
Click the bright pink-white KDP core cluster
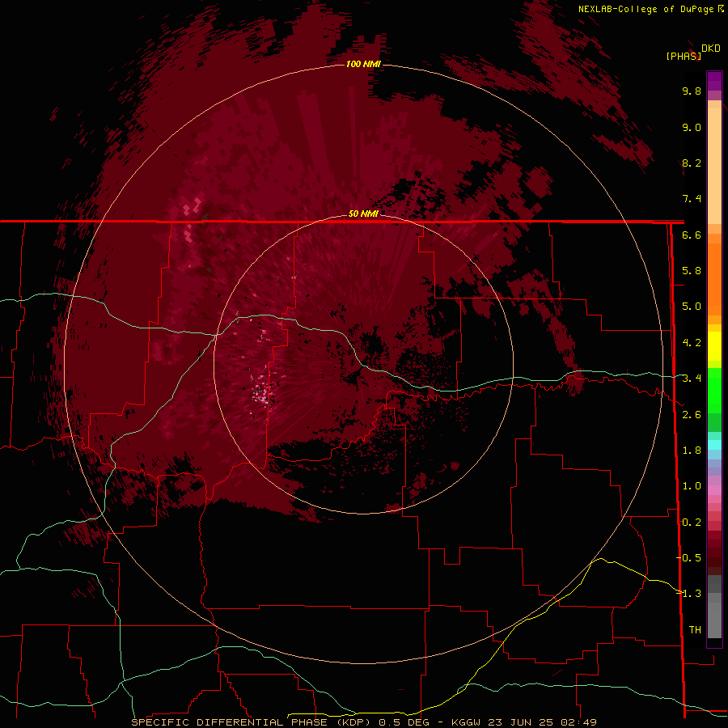point(262,395)
